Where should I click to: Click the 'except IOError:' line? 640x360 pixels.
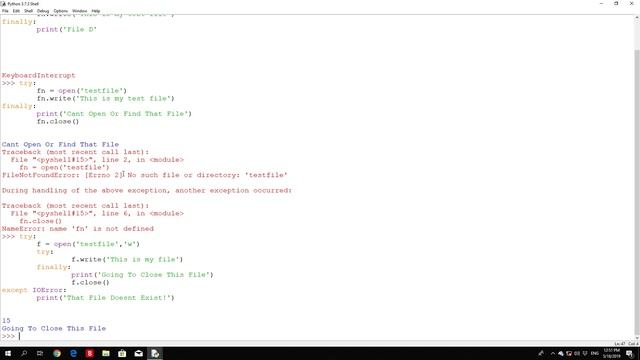[x=34, y=290]
